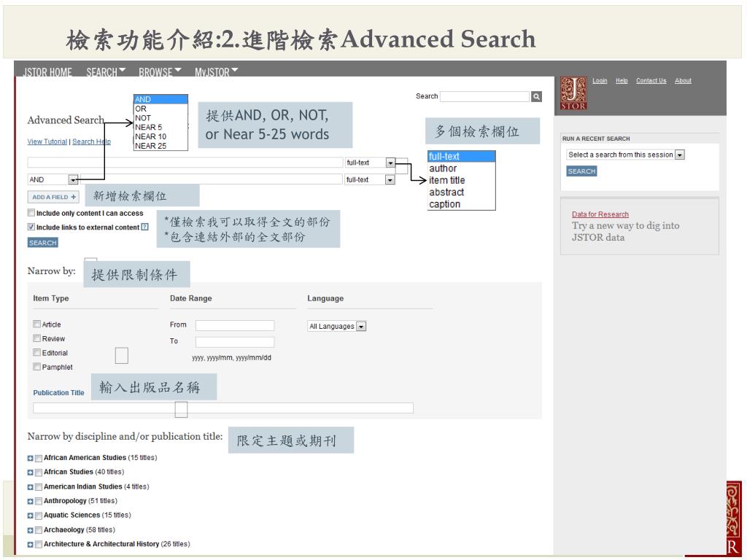
Task: Open 'Select a search from this session' dropdown
Action: coord(625,155)
